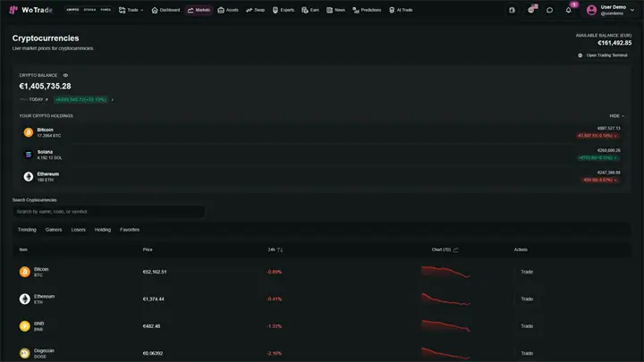Click the €1,405,735.28 crypto balance

pyautogui.click(x=46, y=86)
